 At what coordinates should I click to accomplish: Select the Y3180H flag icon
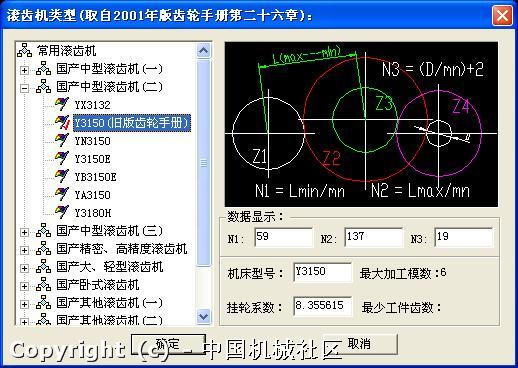(62, 212)
